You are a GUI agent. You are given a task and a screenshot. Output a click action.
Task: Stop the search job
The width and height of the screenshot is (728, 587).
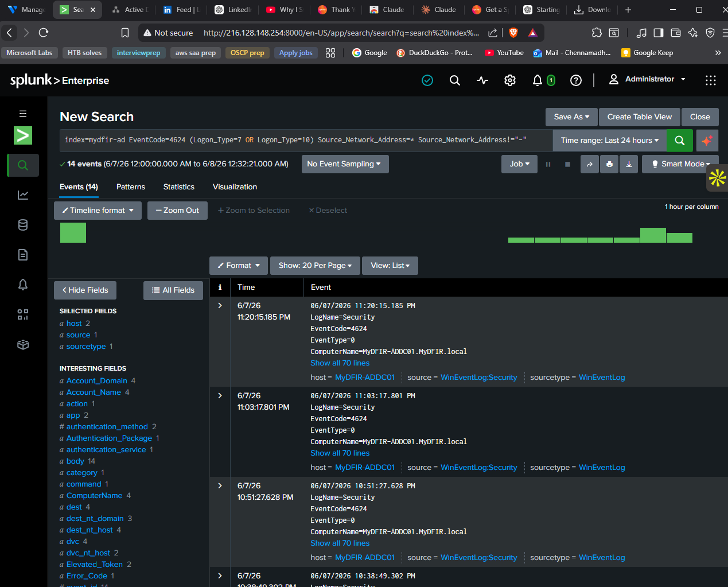pyautogui.click(x=567, y=164)
